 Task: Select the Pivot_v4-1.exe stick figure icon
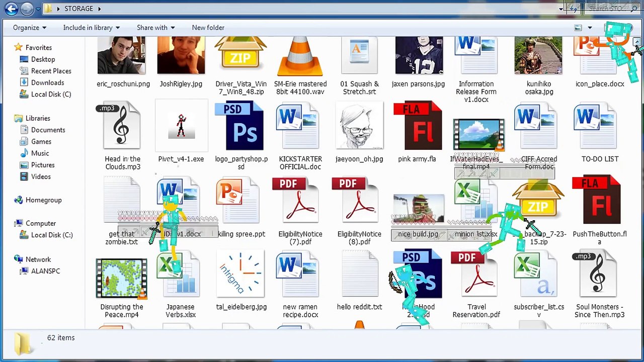[x=181, y=126]
